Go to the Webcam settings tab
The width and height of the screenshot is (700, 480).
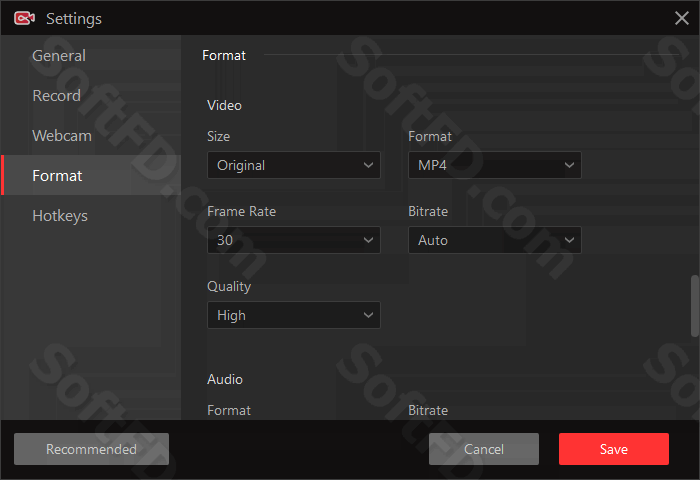point(91,135)
